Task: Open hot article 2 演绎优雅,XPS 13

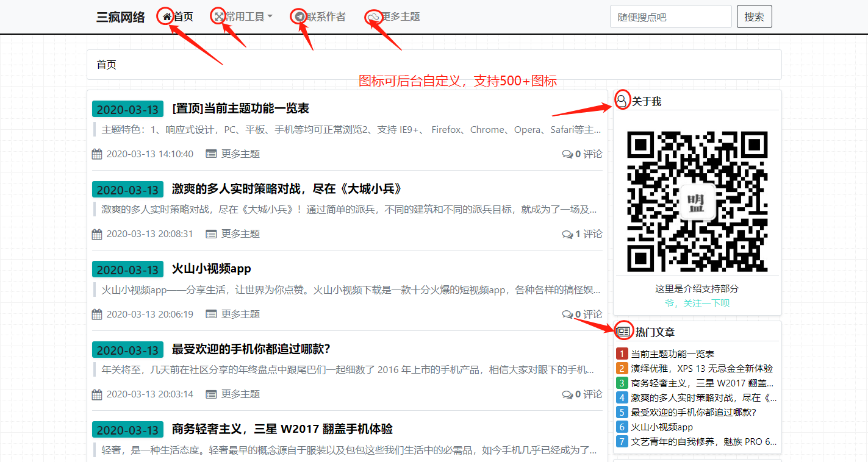Action: (x=702, y=368)
